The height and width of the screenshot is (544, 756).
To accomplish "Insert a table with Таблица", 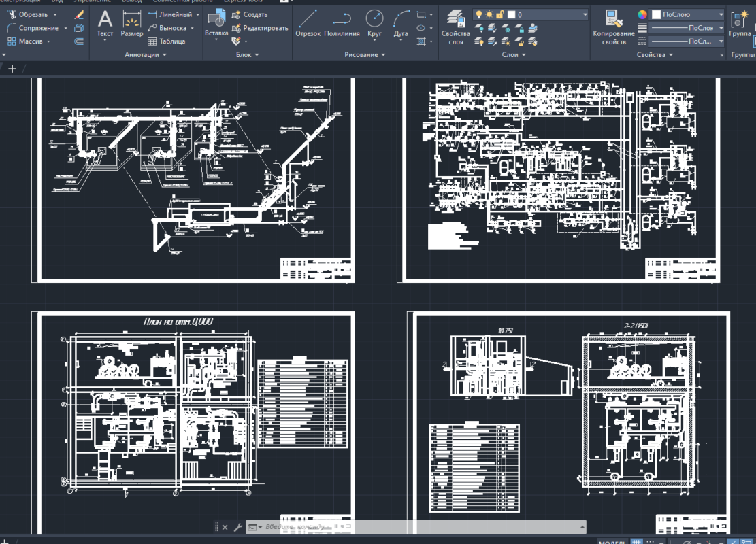I will tap(166, 41).
